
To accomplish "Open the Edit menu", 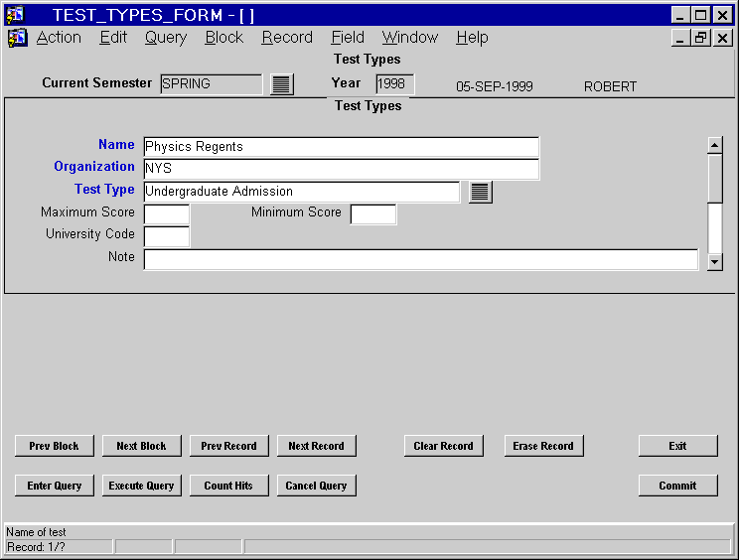I will point(113,37).
